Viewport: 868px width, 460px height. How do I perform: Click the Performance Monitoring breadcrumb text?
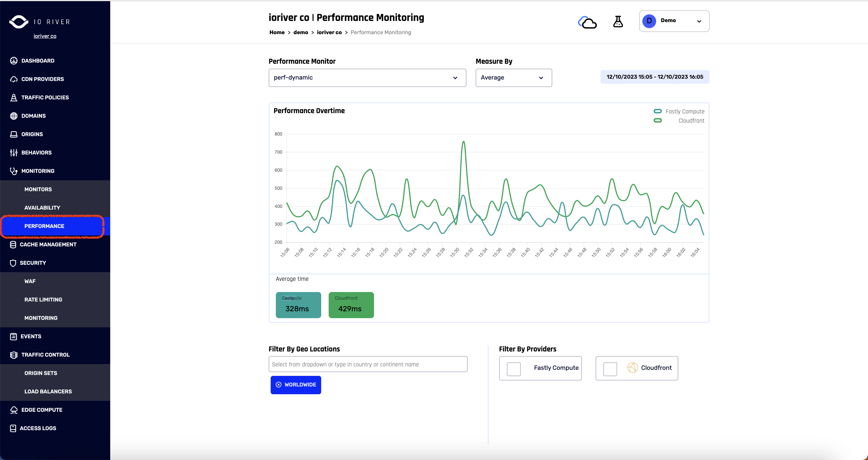click(x=381, y=32)
